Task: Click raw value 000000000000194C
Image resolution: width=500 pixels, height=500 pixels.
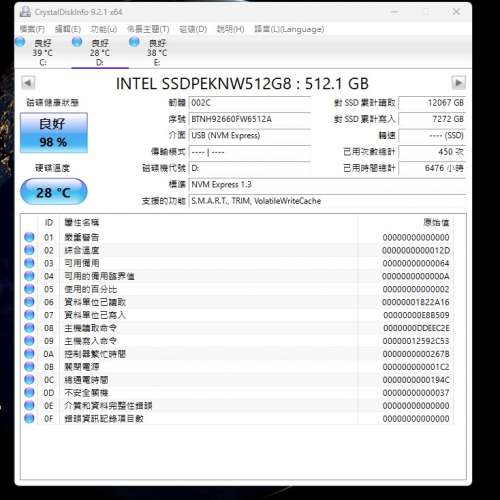Action: tap(416, 380)
